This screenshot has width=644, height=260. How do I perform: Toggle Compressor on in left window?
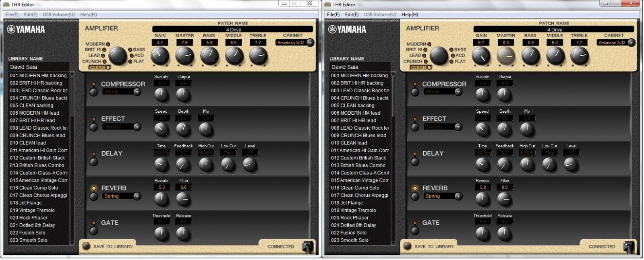point(94,92)
